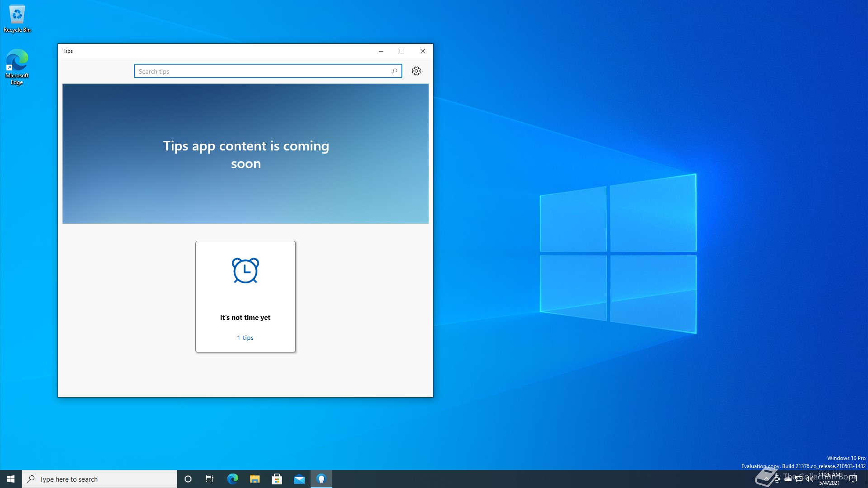Focus the Search tips input field
The width and height of the screenshot is (868, 488).
(x=268, y=71)
